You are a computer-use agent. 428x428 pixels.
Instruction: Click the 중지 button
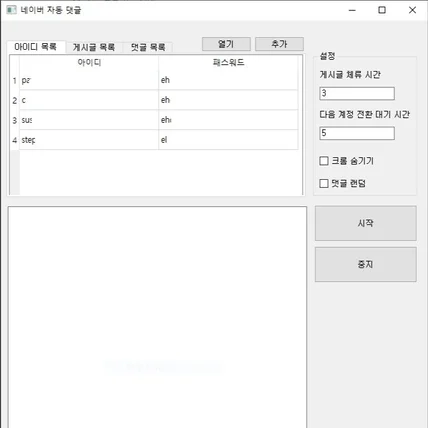(x=366, y=264)
